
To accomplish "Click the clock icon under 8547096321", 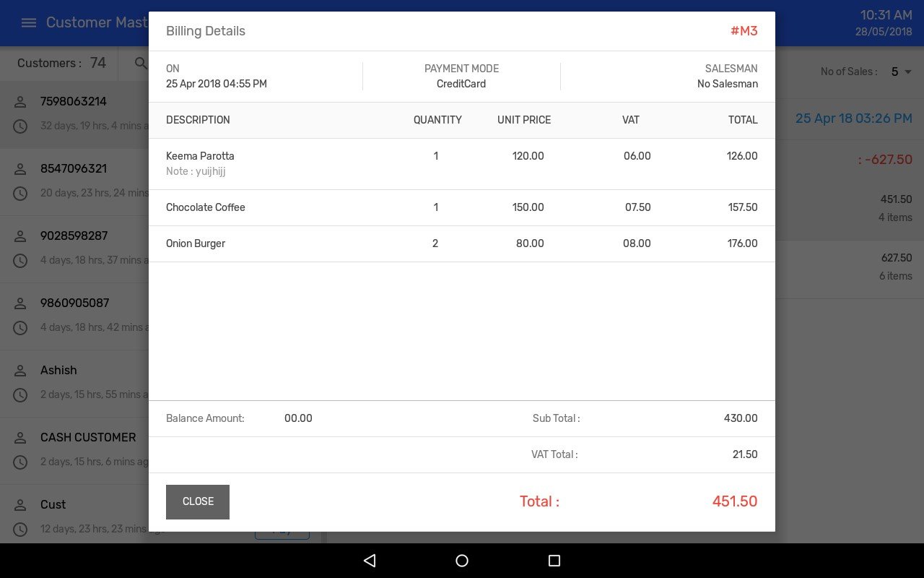I will (20, 193).
